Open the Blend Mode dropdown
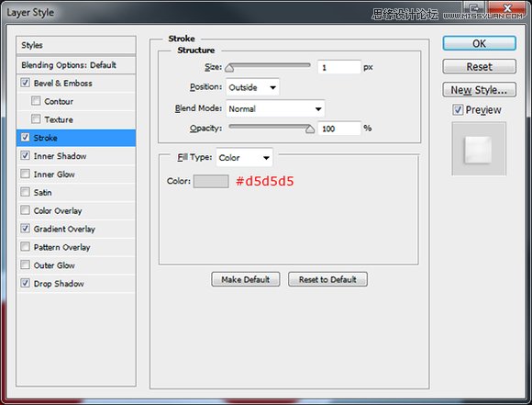 275,108
